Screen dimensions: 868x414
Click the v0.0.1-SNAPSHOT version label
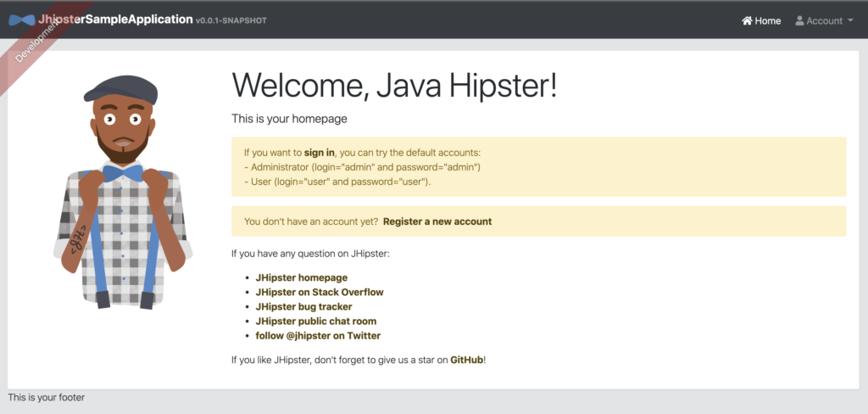231,21
